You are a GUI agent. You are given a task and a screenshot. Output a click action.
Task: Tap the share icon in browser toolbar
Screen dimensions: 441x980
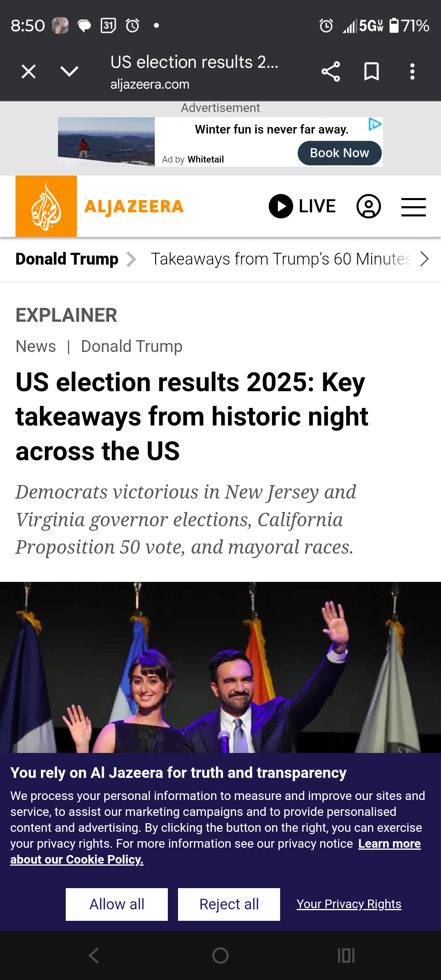pyautogui.click(x=331, y=72)
